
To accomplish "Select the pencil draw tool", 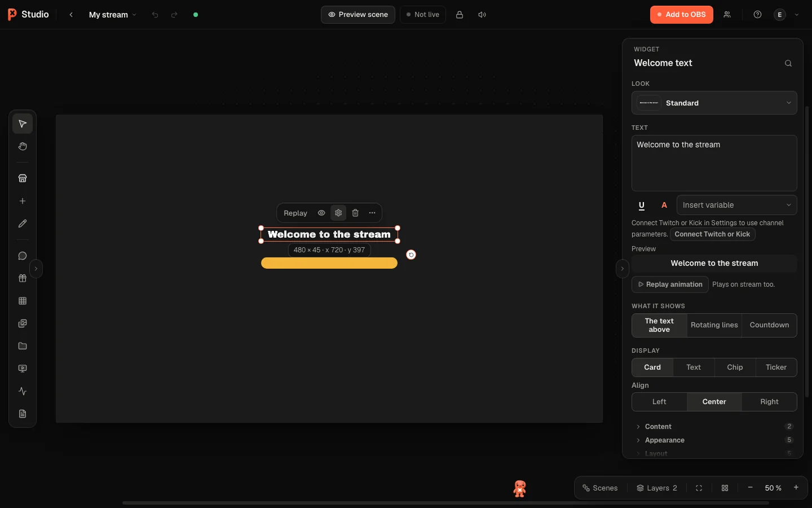I will 23,224.
